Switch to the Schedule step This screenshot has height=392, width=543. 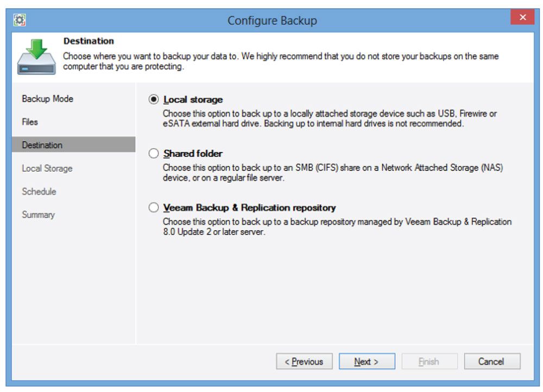tap(39, 192)
